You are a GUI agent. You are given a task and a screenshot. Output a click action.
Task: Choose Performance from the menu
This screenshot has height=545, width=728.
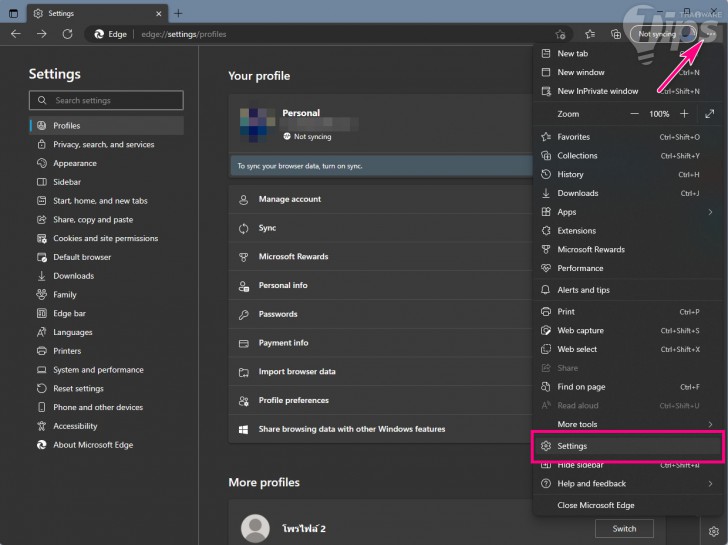[x=628, y=268]
